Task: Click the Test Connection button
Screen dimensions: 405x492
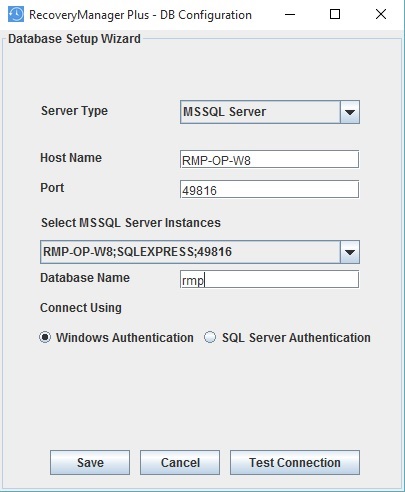Action: tap(295, 463)
